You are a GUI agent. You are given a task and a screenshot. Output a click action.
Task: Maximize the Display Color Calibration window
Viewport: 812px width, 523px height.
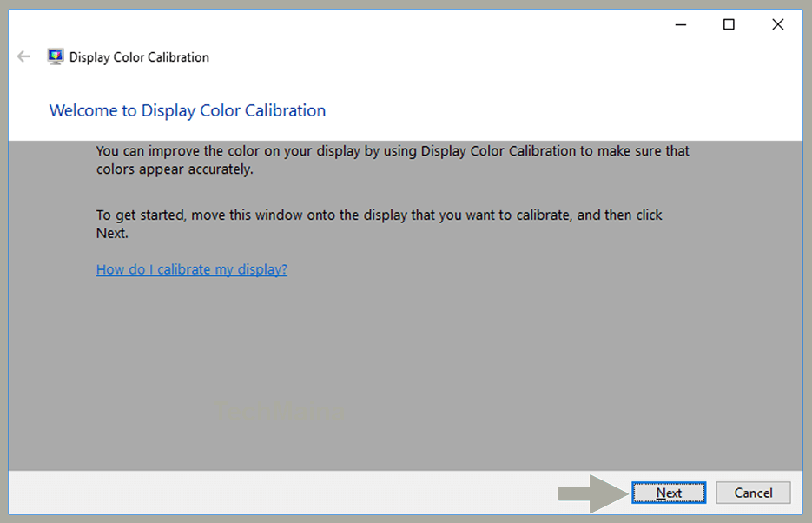(729, 24)
